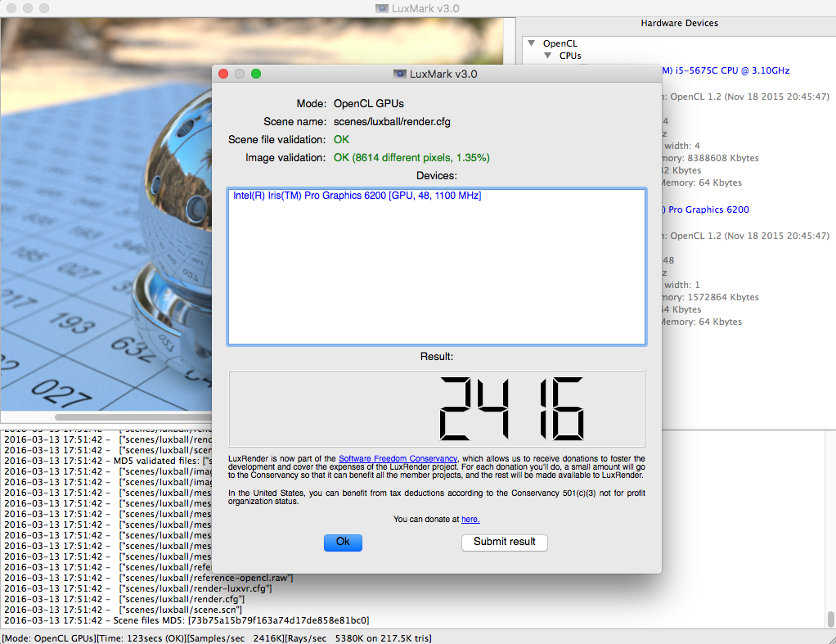The width and height of the screenshot is (836, 644).
Task: Select the Intel Iris Pro Graphics 6200 device entry
Action: tap(357, 196)
